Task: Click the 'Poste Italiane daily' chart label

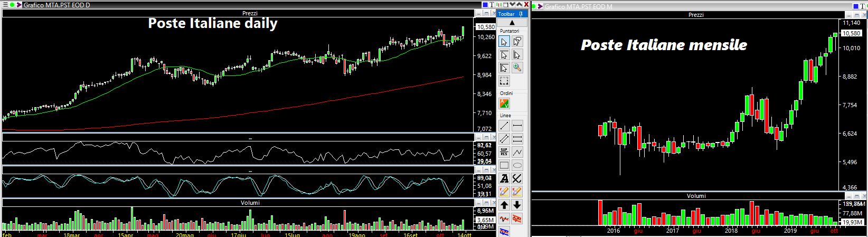Action: point(213,23)
